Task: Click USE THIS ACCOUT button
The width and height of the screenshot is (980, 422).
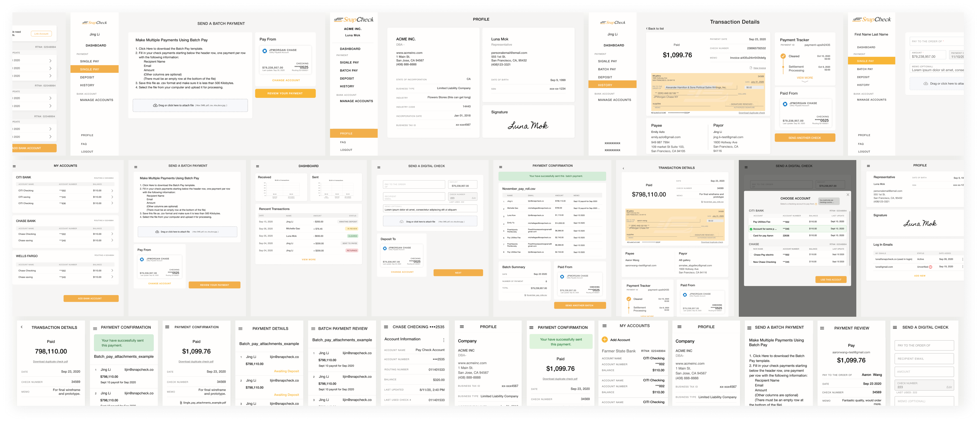Action: point(831,280)
